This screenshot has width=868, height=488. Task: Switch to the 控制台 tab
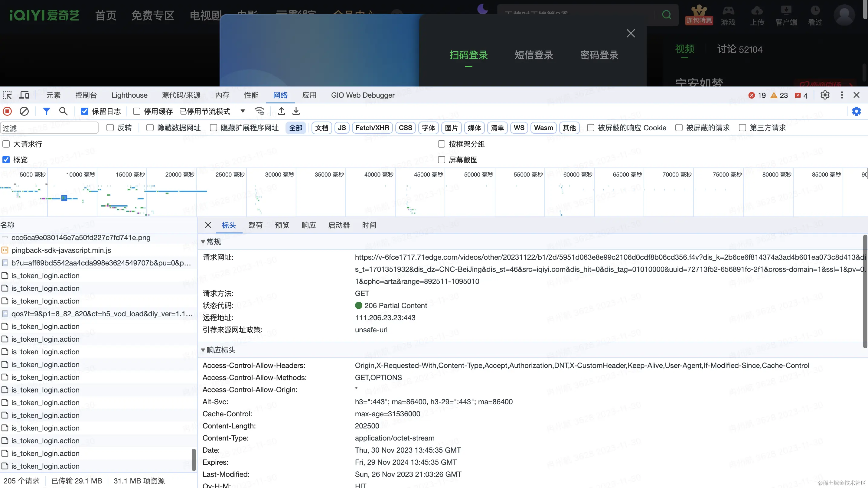click(x=86, y=95)
